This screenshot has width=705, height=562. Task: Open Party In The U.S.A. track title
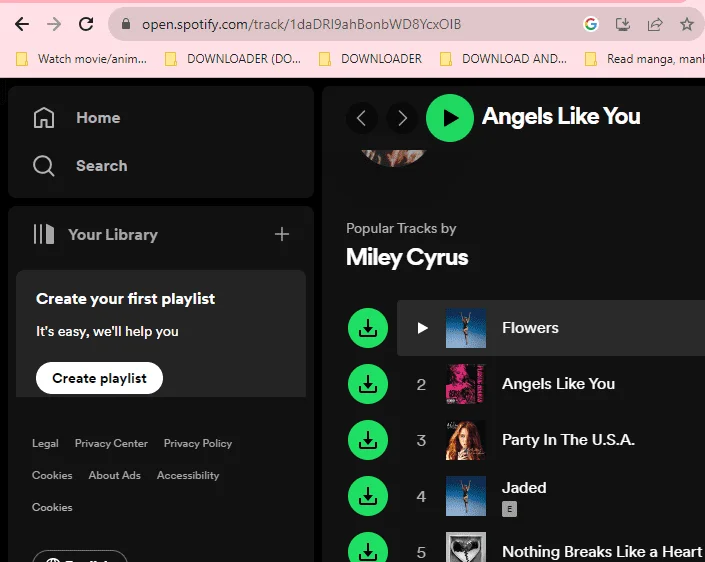point(568,440)
